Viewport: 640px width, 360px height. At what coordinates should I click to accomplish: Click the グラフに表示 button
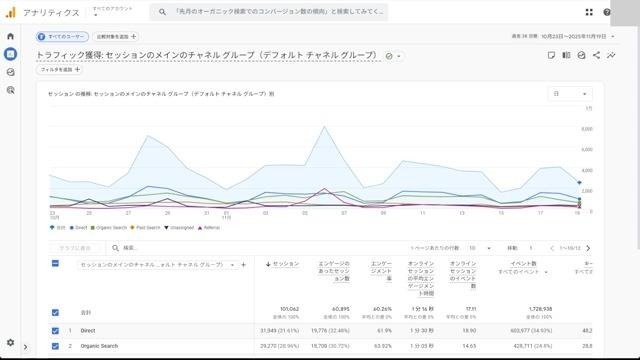[75, 248]
